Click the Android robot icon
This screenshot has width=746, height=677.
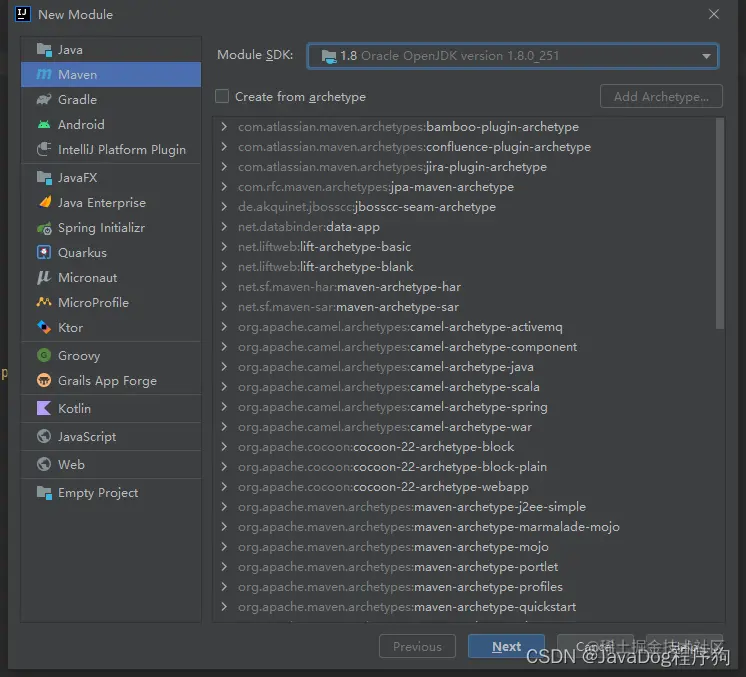(44, 125)
